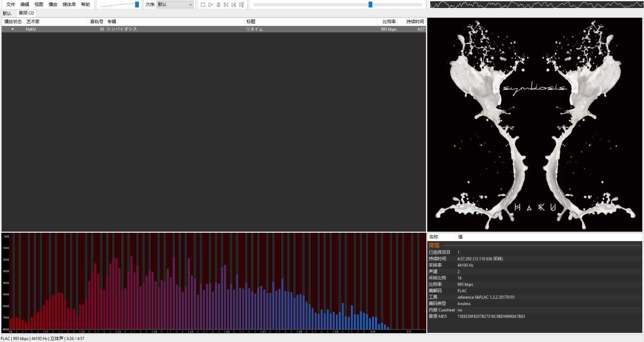
Task: Open the 编辑 menu
Action: pos(25,4)
